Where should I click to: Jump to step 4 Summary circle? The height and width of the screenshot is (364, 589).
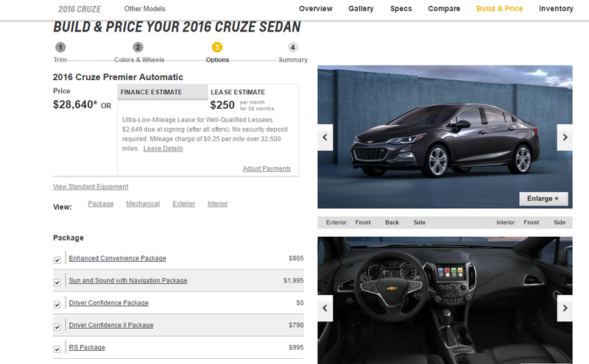[x=293, y=47]
